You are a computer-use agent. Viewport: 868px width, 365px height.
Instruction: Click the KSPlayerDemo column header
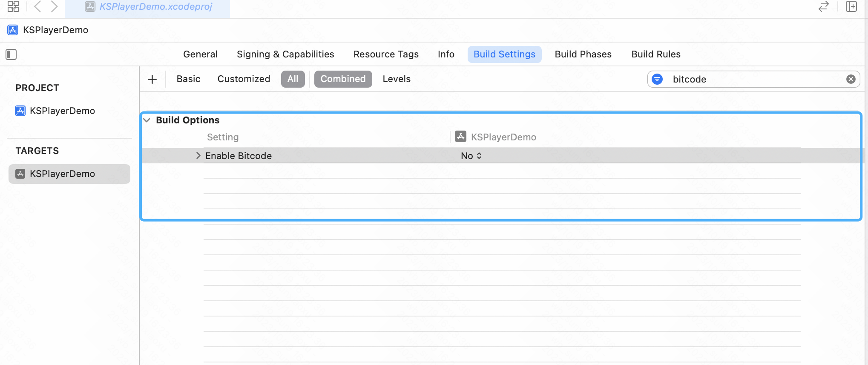coord(496,137)
